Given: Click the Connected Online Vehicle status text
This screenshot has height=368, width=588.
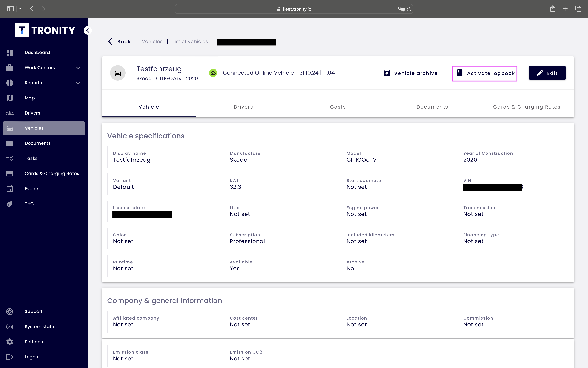Looking at the screenshot, I should (258, 73).
